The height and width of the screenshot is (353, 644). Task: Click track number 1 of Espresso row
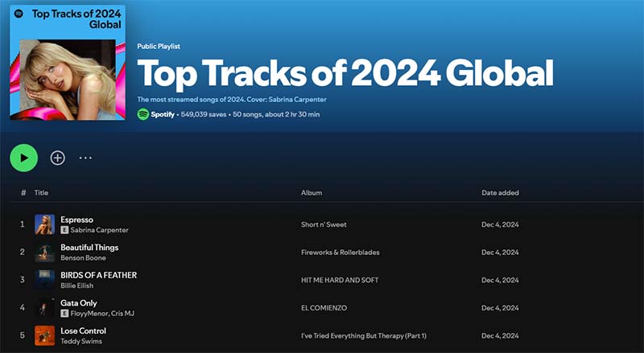[23, 224]
